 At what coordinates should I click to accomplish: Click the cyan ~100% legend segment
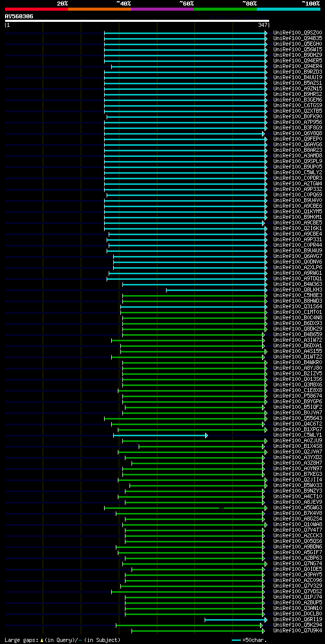[288, 9]
